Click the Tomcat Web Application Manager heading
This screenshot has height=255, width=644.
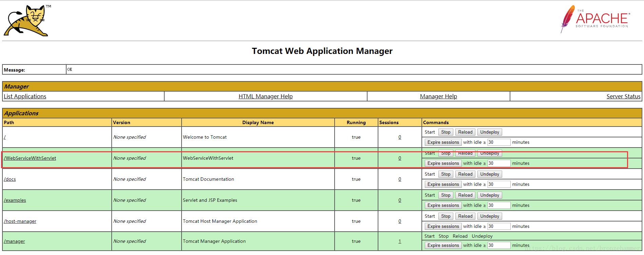tap(322, 51)
